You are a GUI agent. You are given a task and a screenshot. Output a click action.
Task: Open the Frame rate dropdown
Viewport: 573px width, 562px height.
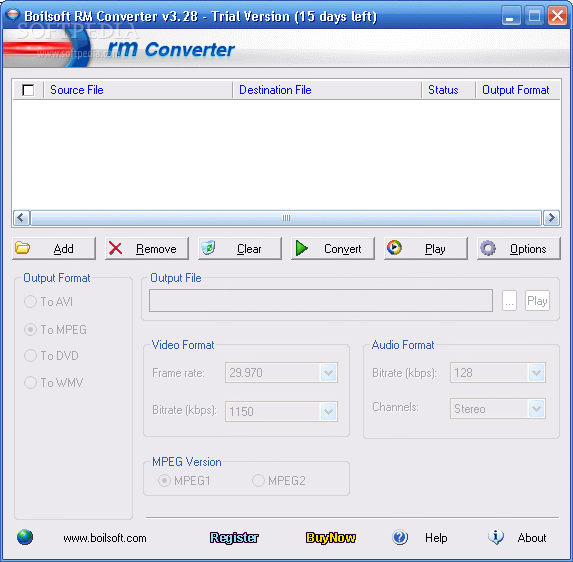[x=329, y=372]
